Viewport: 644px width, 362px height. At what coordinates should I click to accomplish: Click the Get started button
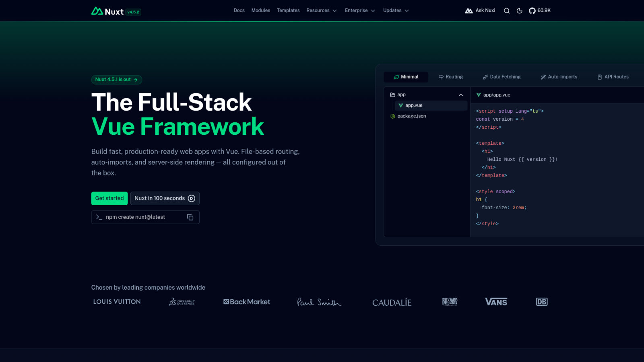click(x=109, y=198)
